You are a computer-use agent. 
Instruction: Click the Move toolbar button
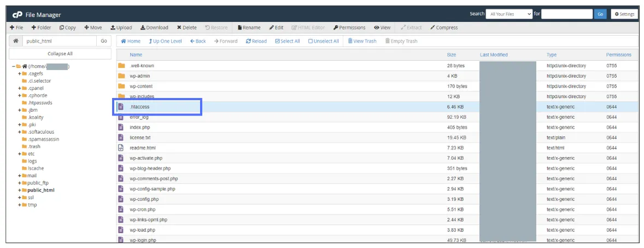[93, 27]
